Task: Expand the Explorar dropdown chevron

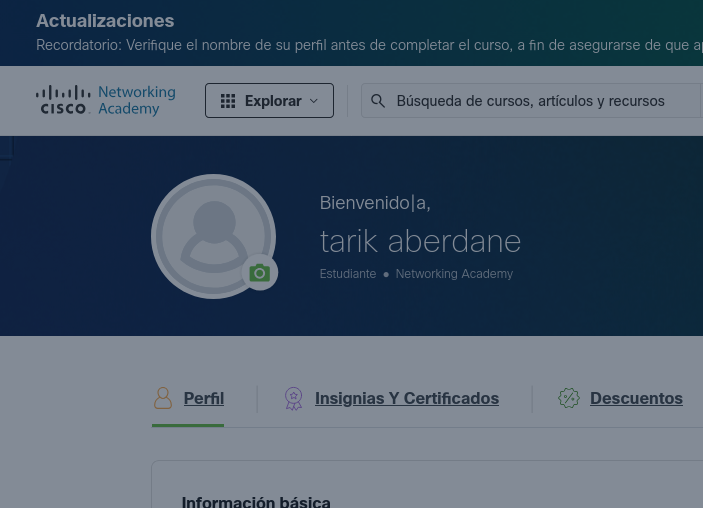Action: [x=314, y=101]
